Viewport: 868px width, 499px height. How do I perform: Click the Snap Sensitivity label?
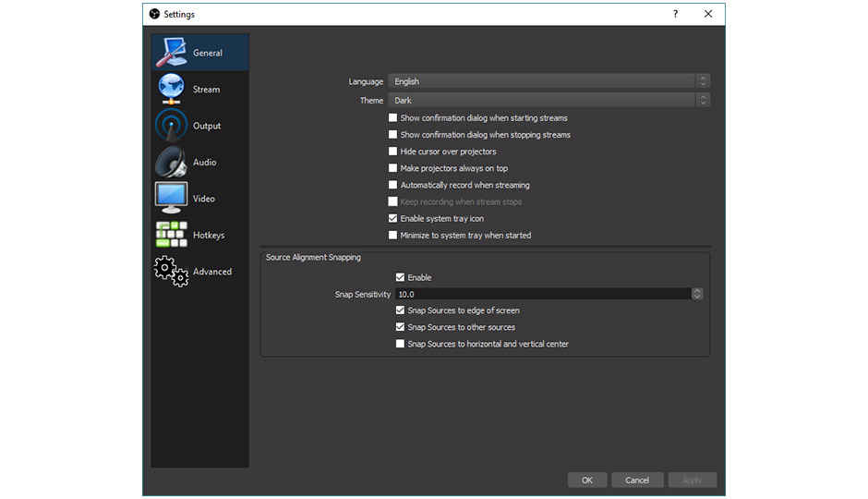pos(363,294)
